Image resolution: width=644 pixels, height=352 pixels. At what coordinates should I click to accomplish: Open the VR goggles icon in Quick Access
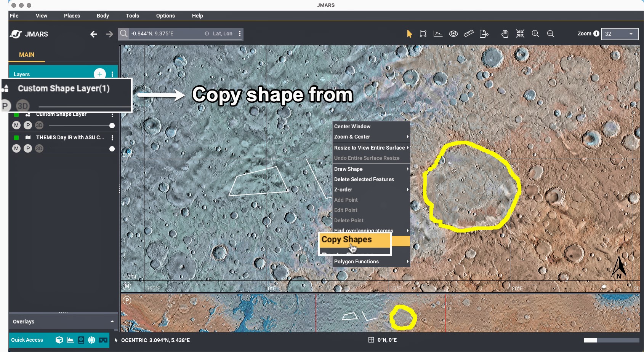click(x=103, y=340)
